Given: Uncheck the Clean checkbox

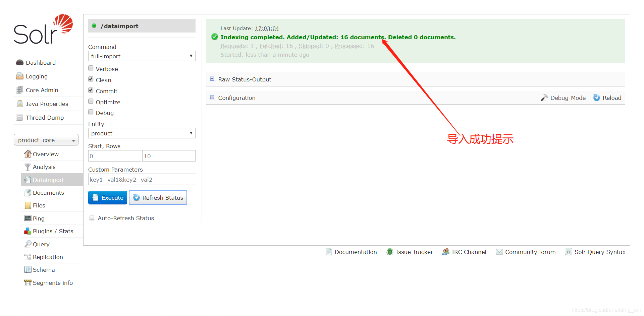Looking at the screenshot, I should [91, 79].
